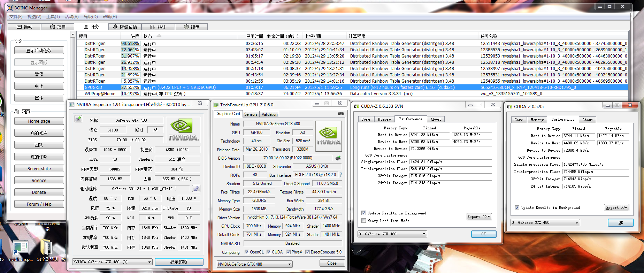Open driver profile settings wrench icon in Inspector

[196, 189]
